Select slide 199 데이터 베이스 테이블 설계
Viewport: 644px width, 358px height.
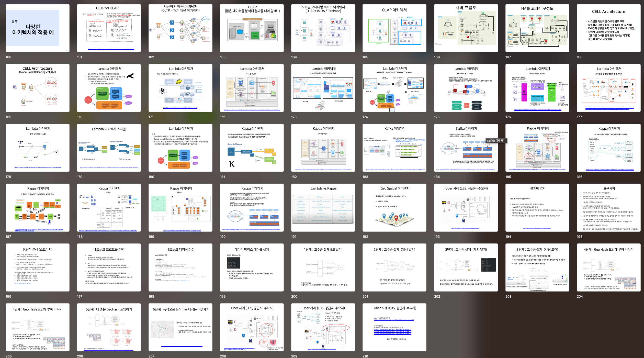tap(252, 267)
